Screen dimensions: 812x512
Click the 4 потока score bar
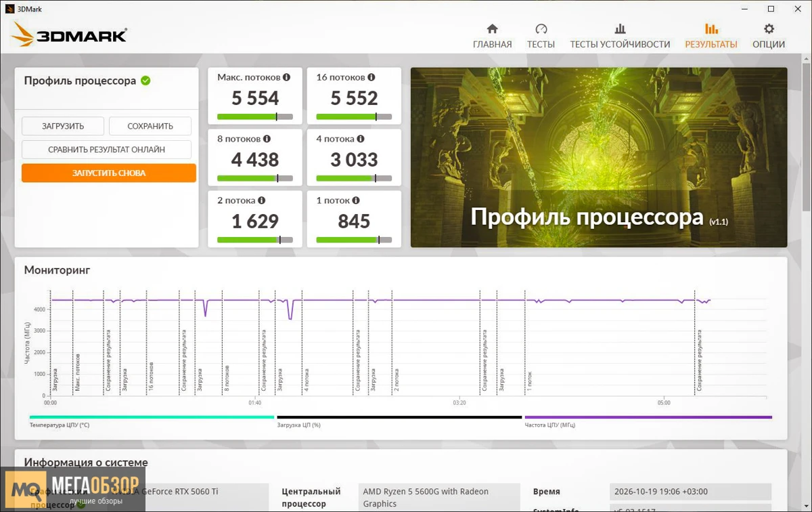click(x=354, y=179)
